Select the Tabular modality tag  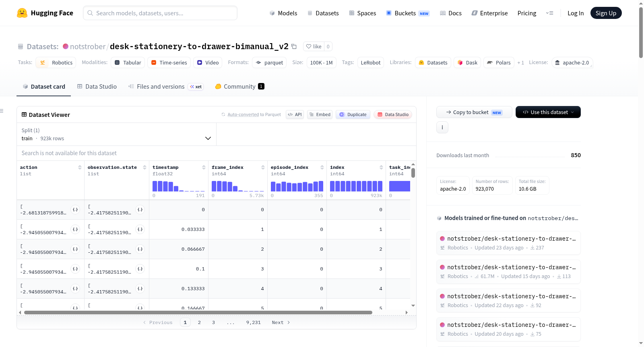(x=128, y=62)
